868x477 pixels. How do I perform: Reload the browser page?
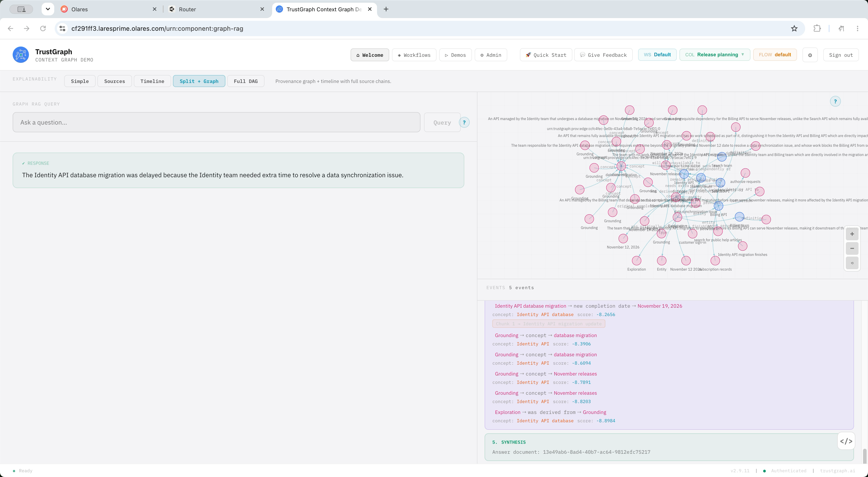(43, 29)
